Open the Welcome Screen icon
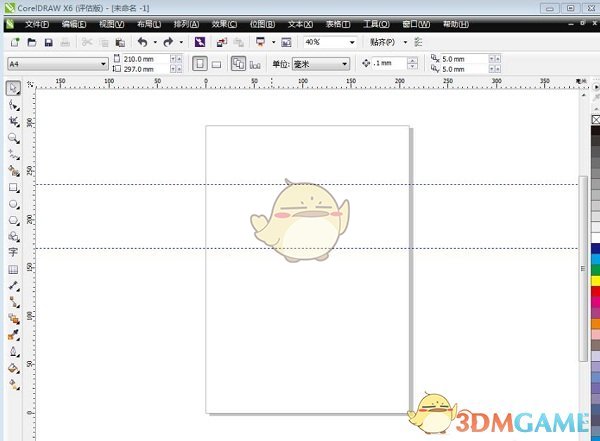This screenshot has height=441, width=600. pyautogui.click(x=286, y=42)
